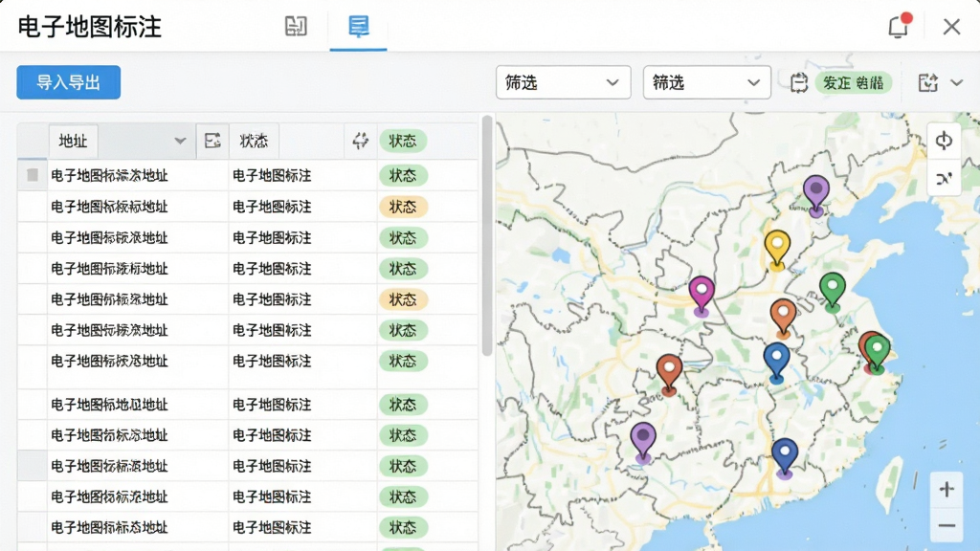
Task: Click the calendar icon in the toolbar
Action: (x=798, y=83)
